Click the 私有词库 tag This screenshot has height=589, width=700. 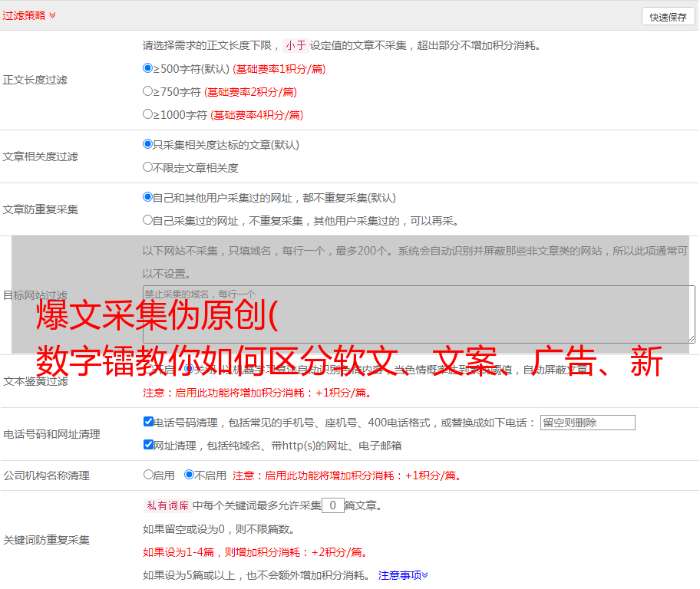[x=166, y=505]
